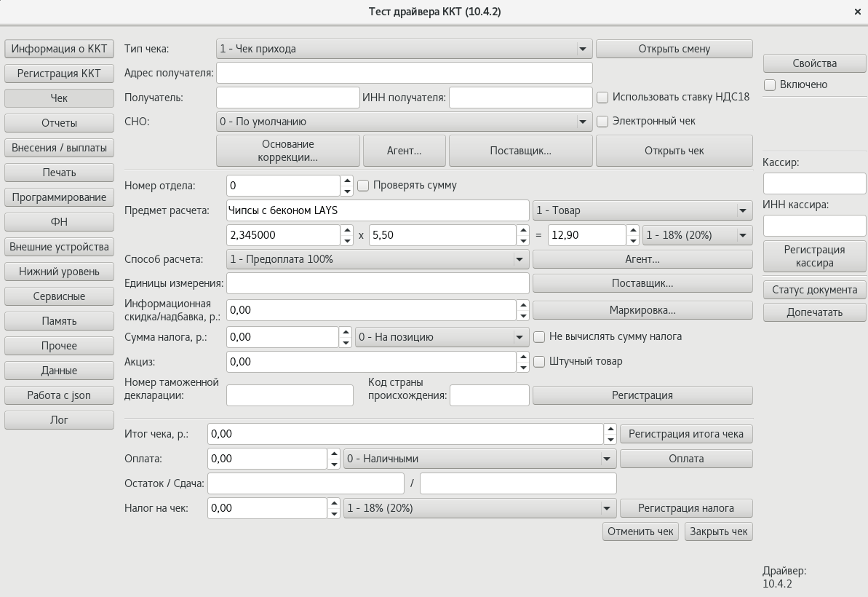Open the ФН section in sidebar
This screenshot has width=868, height=597.
click(59, 222)
